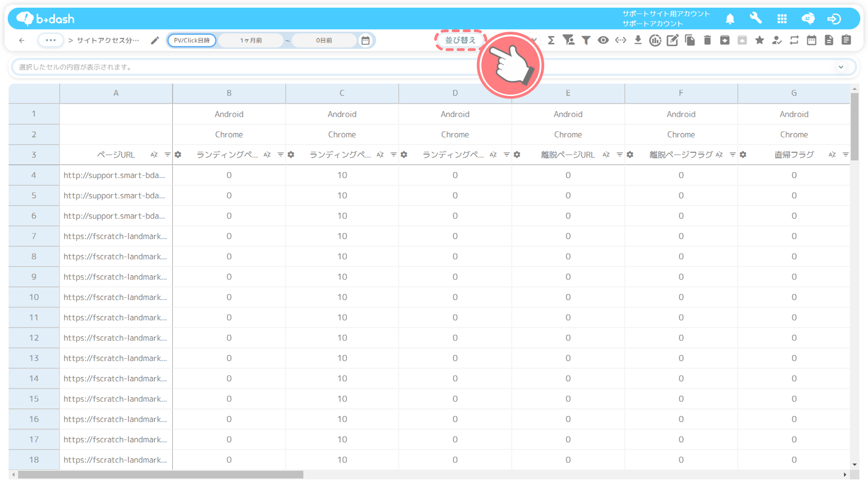Sort column D ランディングペ… with AZ

(493, 155)
